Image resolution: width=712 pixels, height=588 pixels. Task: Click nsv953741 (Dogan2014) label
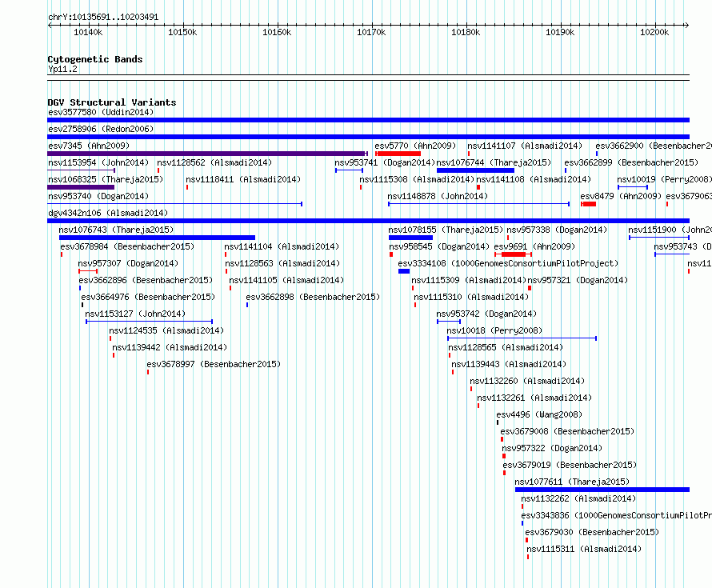point(385,162)
